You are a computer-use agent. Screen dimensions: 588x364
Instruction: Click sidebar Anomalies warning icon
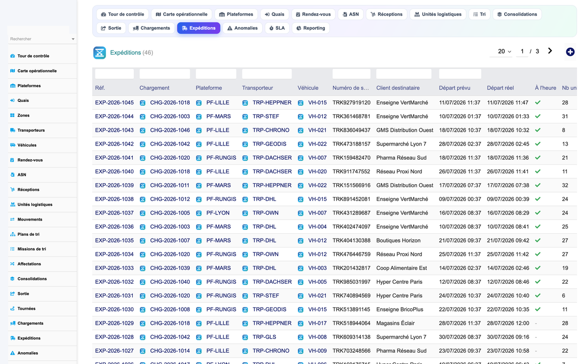click(12, 353)
